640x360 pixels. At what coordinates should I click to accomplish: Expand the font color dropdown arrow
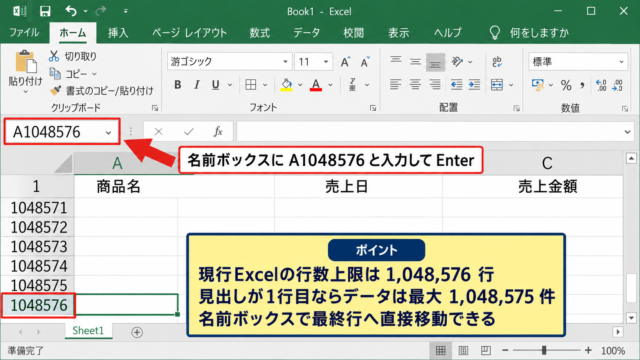click(x=330, y=85)
